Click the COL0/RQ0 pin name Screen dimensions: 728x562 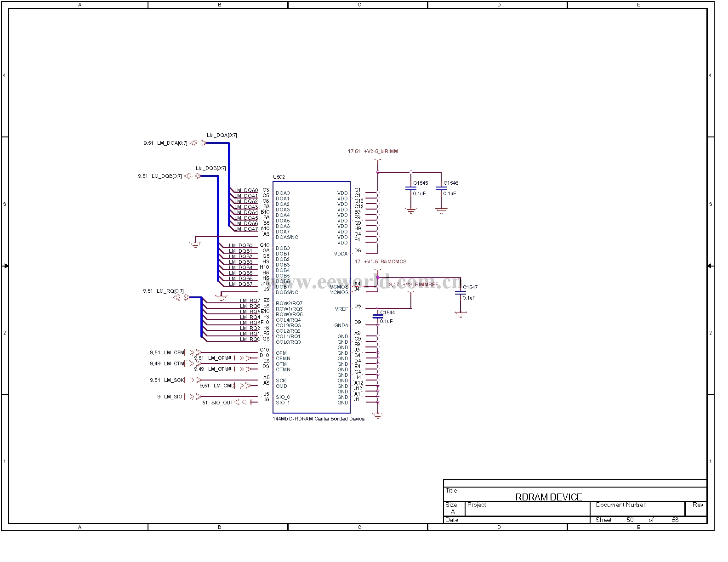288,342
